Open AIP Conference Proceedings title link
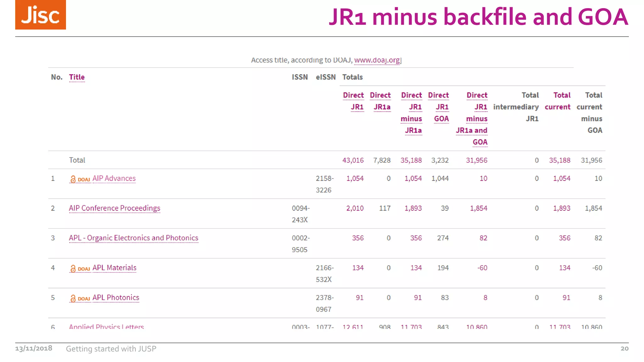 [114, 208]
